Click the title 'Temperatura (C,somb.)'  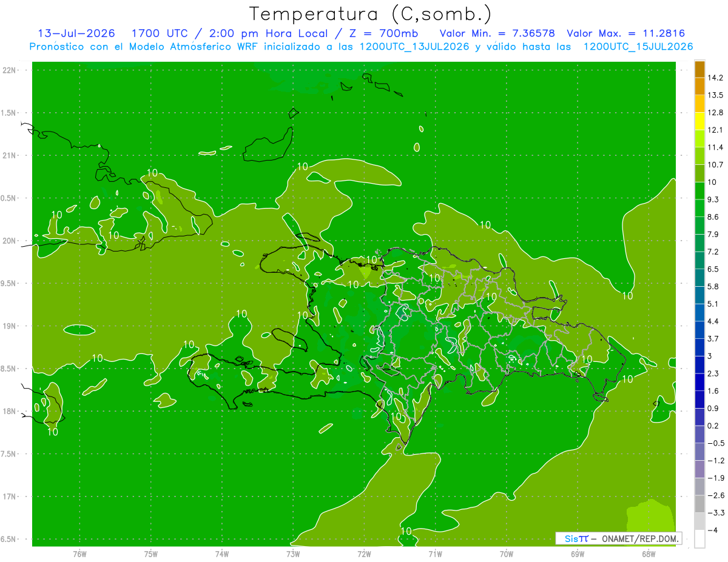pos(370,14)
